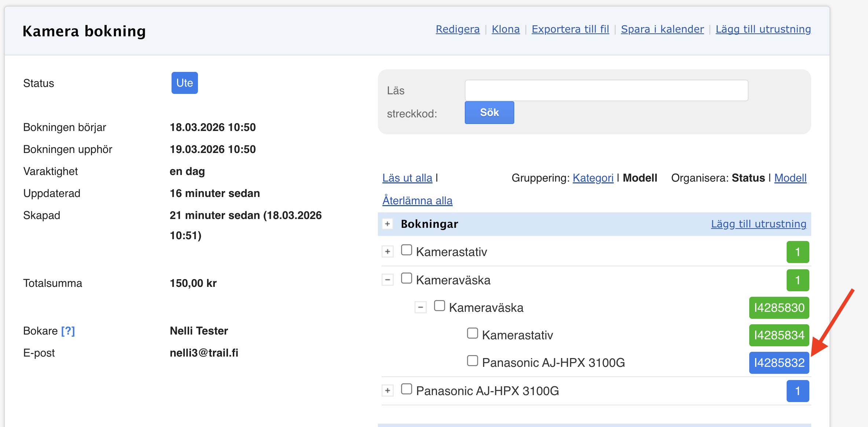Screen dimensions: 868x427
Task: Click the Ute status badge
Action: click(184, 83)
